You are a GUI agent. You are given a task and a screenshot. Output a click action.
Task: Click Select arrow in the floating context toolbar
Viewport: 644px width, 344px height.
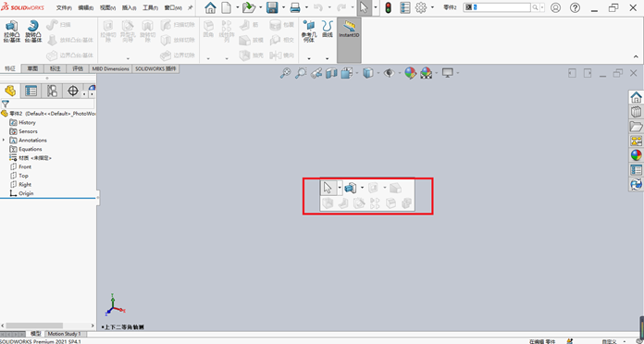pos(328,188)
